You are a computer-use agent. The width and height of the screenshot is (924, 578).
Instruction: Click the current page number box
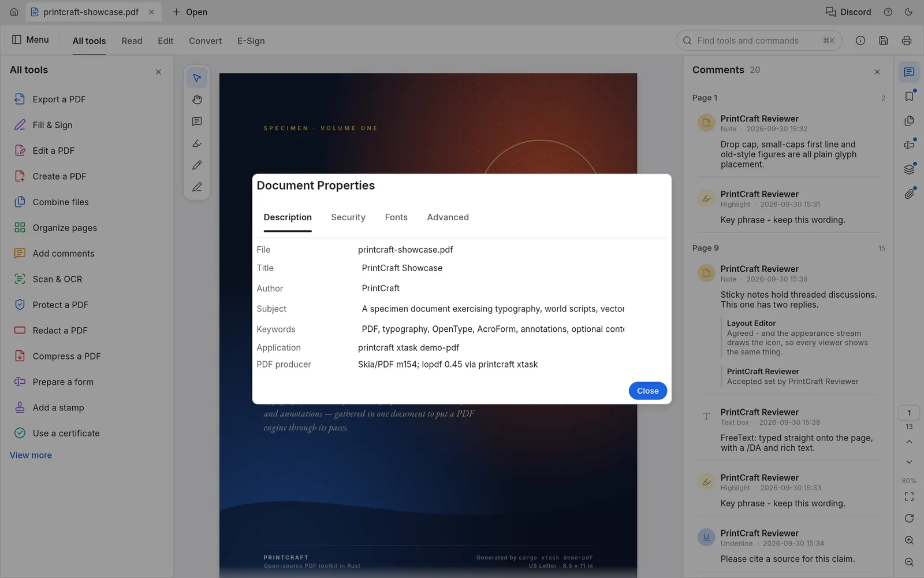coord(909,413)
